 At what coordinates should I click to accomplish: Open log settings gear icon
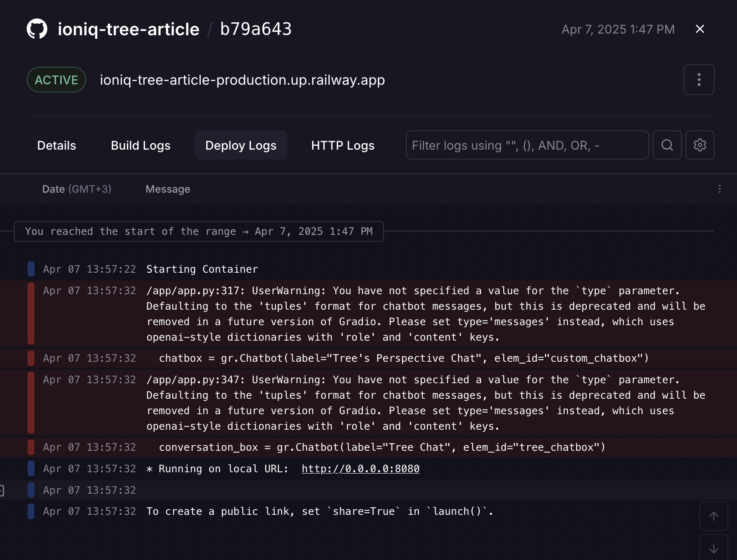[700, 145]
